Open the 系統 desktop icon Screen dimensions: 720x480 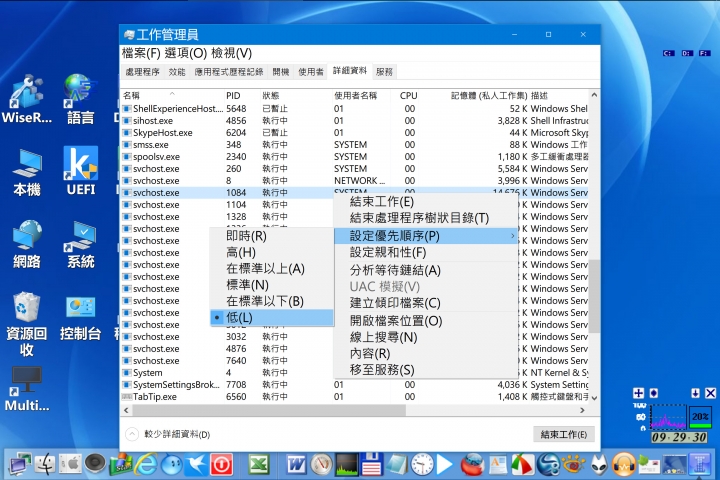[80, 244]
